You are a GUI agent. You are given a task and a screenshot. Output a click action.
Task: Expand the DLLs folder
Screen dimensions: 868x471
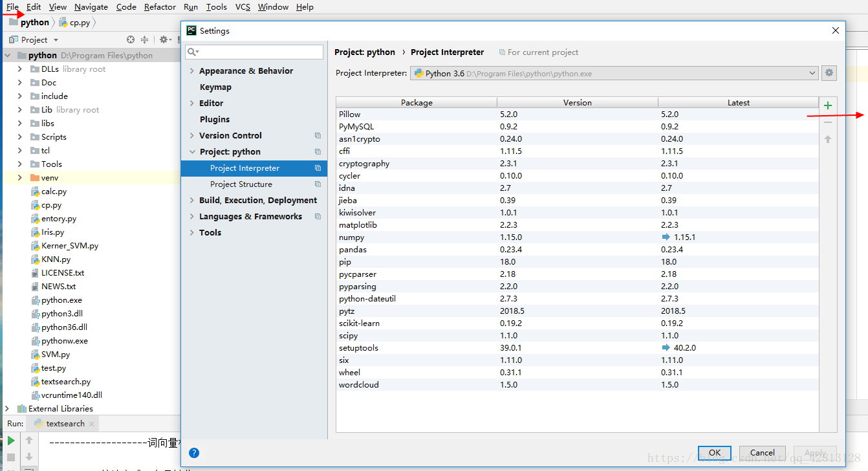[20, 69]
